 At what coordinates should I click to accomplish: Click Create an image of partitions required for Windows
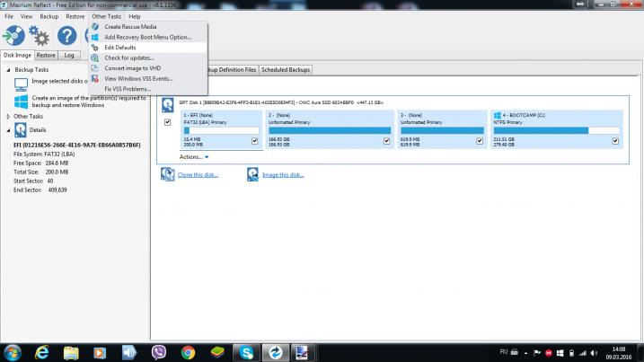[x=89, y=102]
